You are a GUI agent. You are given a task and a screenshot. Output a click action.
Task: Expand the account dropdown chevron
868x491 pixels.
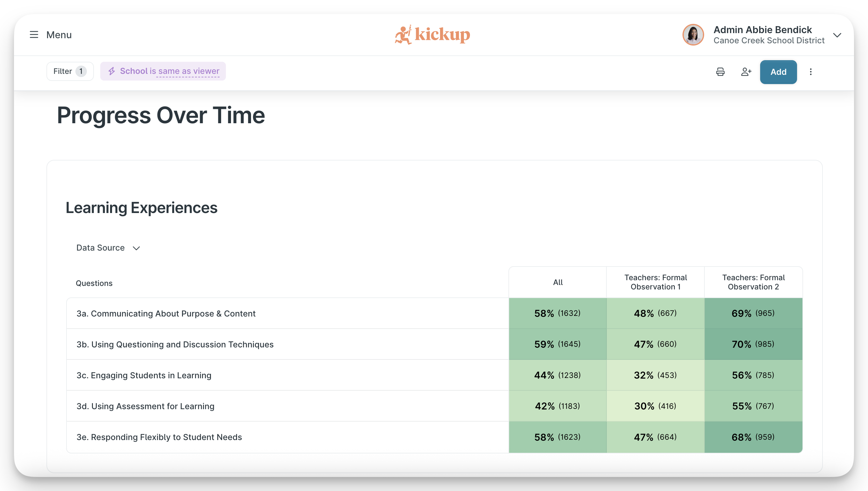pos(837,35)
